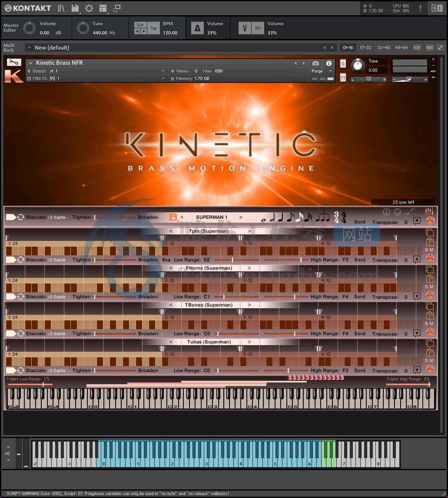Click the wrench edit instrument icon
The width and height of the screenshot is (448, 498).
click(x=13, y=62)
